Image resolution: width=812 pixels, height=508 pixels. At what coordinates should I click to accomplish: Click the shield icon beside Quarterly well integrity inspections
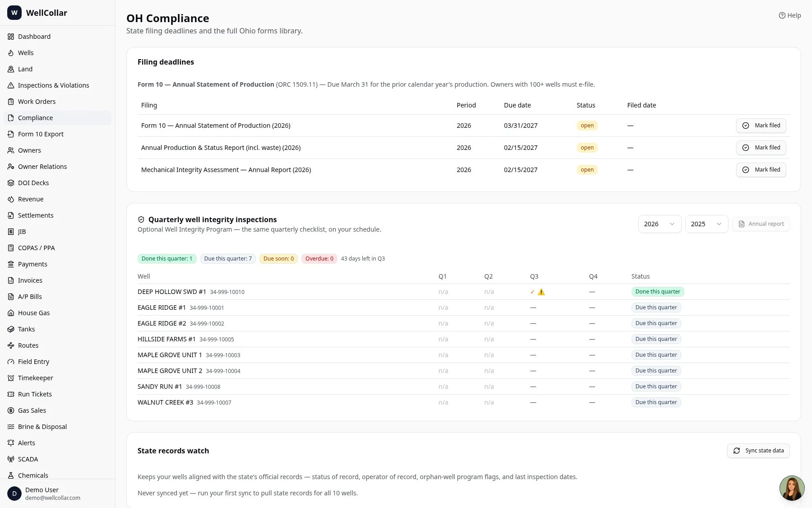[x=141, y=219]
